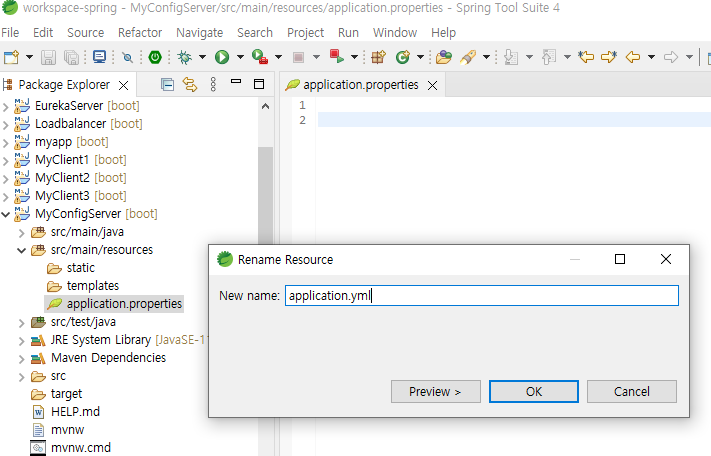Open the Run dropdown arrow
Viewport: 711px width, 456px height.
(240, 57)
